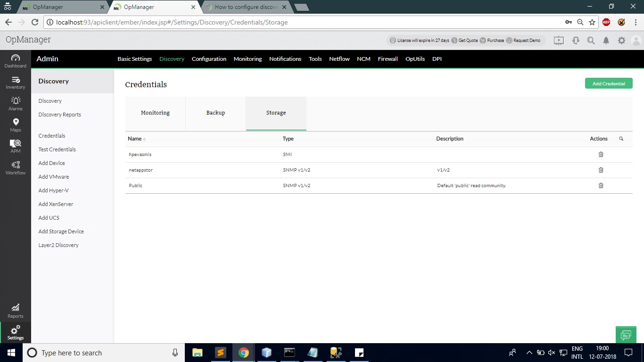Open Test Credentials in the sidebar
Viewport: 644px width, 362px height.
(x=57, y=149)
